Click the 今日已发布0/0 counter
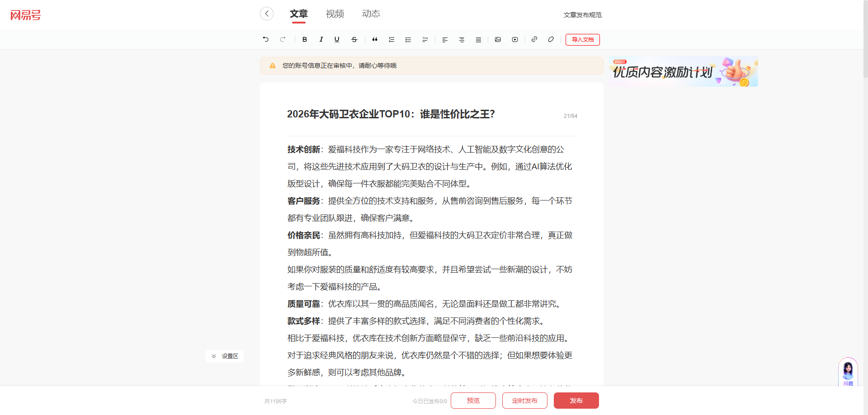 429,401
